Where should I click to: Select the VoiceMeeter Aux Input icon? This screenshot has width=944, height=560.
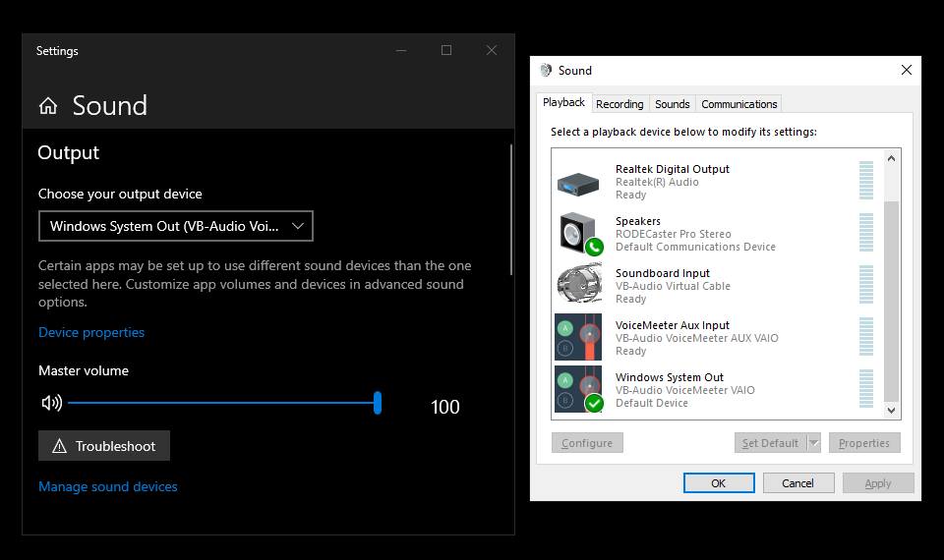click(578, 338)
